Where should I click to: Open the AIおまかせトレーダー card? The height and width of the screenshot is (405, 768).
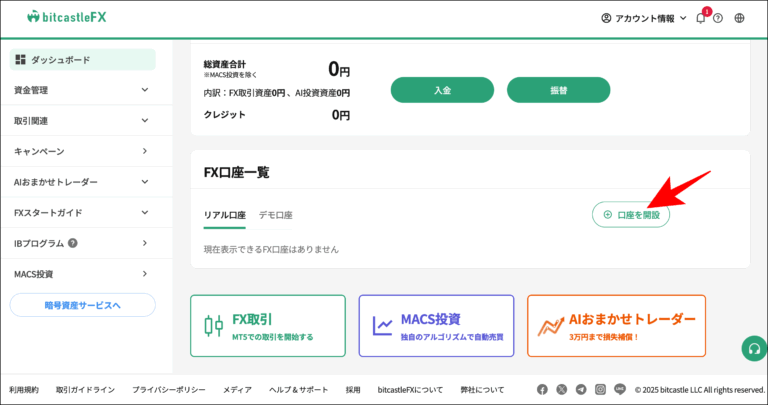617,326
